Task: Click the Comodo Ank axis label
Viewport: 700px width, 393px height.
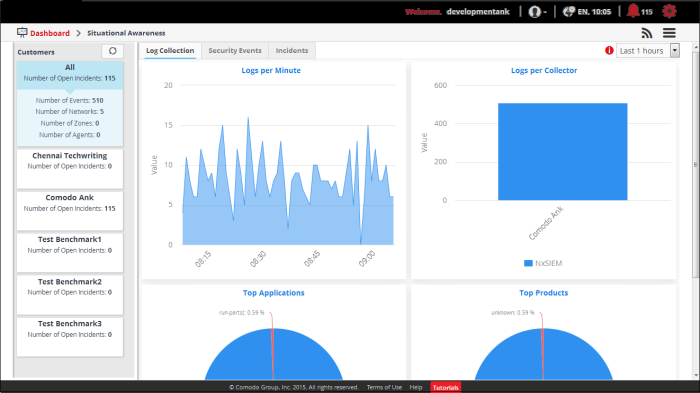Action: tap(546, 223)
